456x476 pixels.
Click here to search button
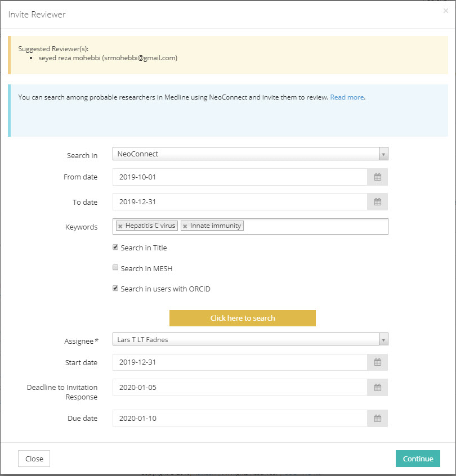[x=243, y=318]
